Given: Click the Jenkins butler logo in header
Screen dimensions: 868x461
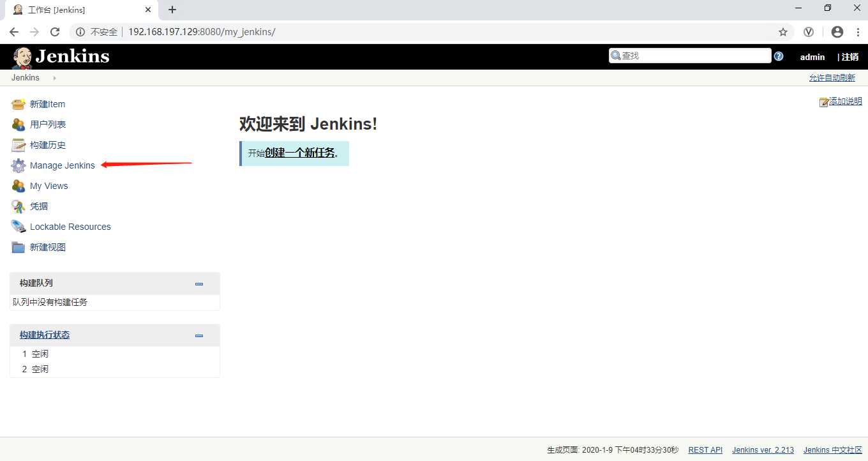Looking at the screenshot, I should (22, 57).
